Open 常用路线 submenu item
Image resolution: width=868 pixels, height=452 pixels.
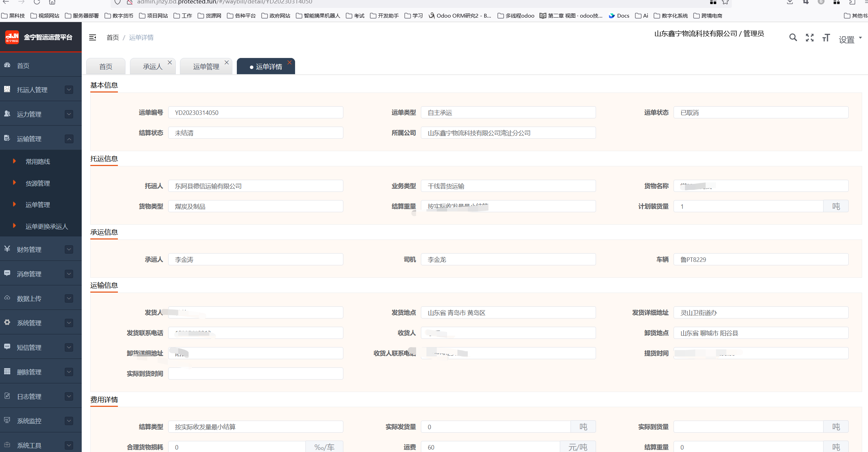coord(38,161)
